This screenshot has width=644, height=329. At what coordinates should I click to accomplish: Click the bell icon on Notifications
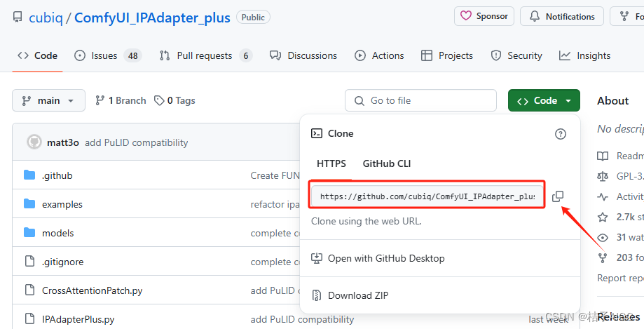pos(535,16)
